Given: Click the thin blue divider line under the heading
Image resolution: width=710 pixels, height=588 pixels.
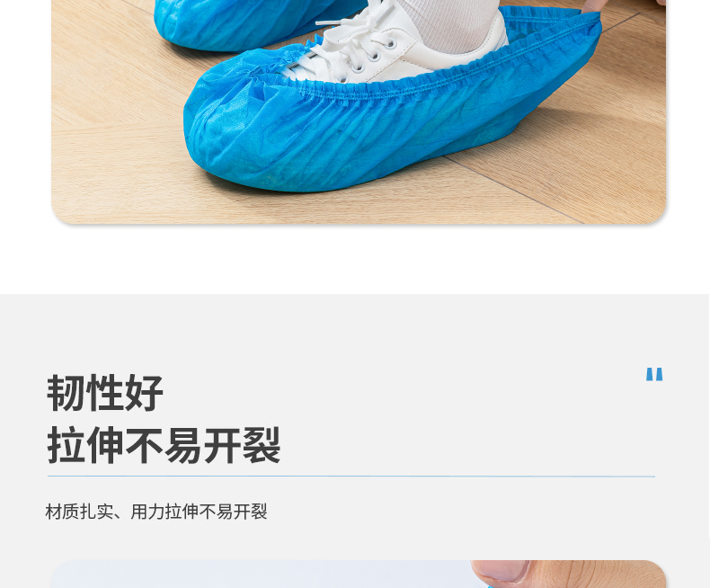Looking at the screenshot, I should pyautogui.click(x=351, y=477).
